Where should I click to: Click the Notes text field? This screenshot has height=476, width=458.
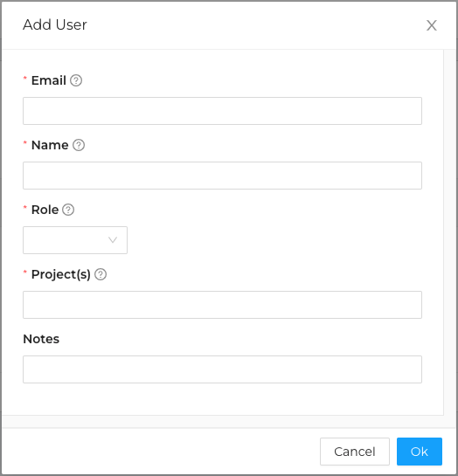tap(222, 369)
